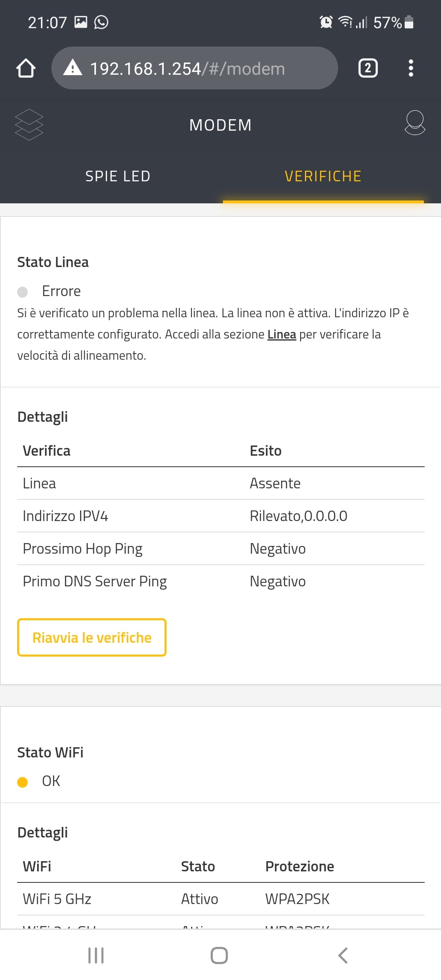Open the user profile icon
Viewport: 441px width, 980px height.
[414, 123]
